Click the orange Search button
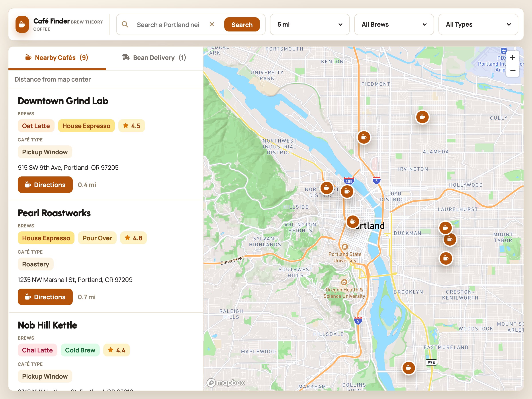The height and width of the screenshot is (399, 532). coord(242,25)
